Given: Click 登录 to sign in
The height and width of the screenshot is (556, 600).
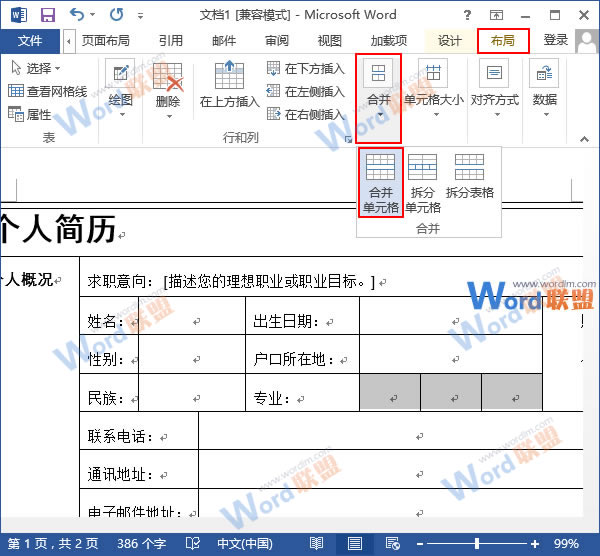Looking at the screenshot, I should pyautogui.click(x=556, y=40).
